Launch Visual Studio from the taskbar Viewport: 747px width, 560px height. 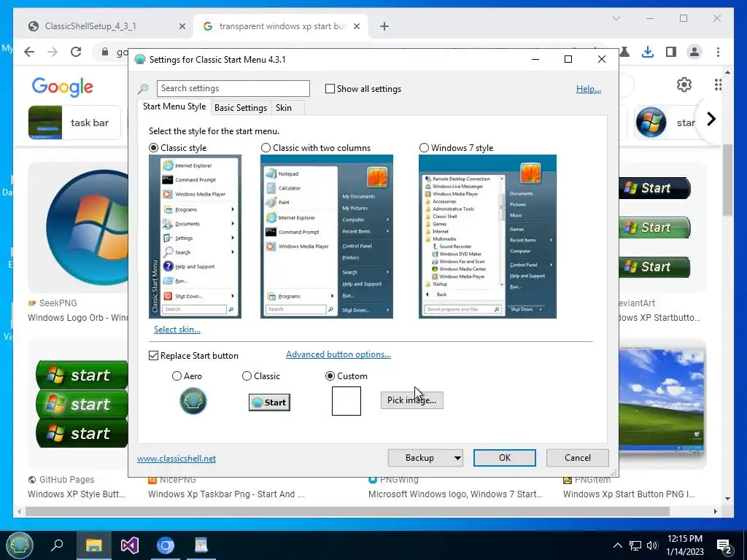coord(130,545)
